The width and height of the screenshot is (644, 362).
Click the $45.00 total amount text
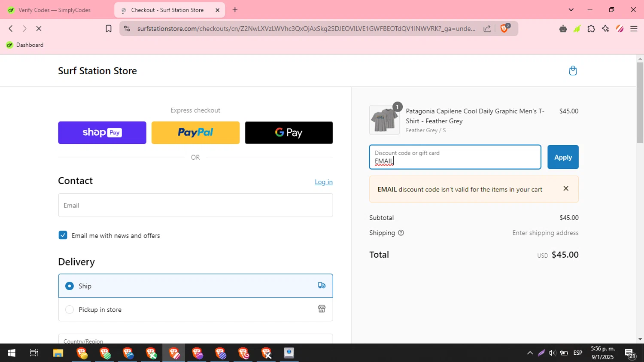[x=565, y=255]
